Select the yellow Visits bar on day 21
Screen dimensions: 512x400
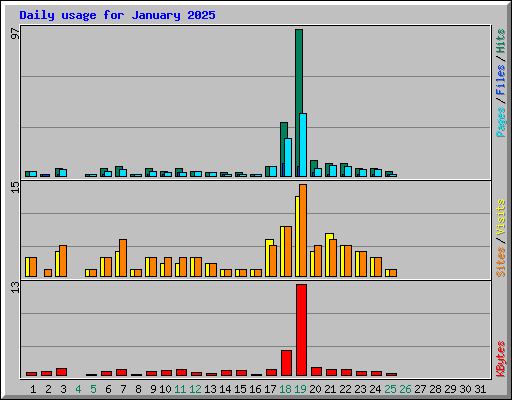329,255
